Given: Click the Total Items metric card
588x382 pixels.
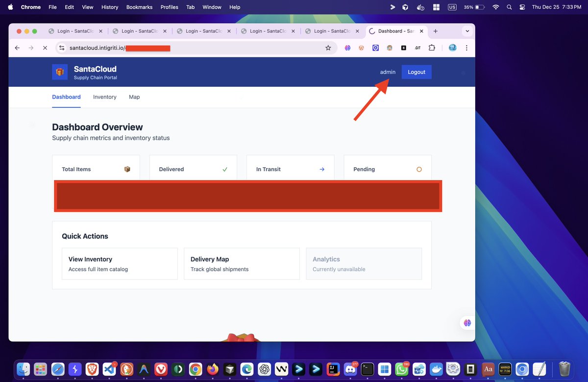Looking at the screenshot, I should click(x=96, y=168).
